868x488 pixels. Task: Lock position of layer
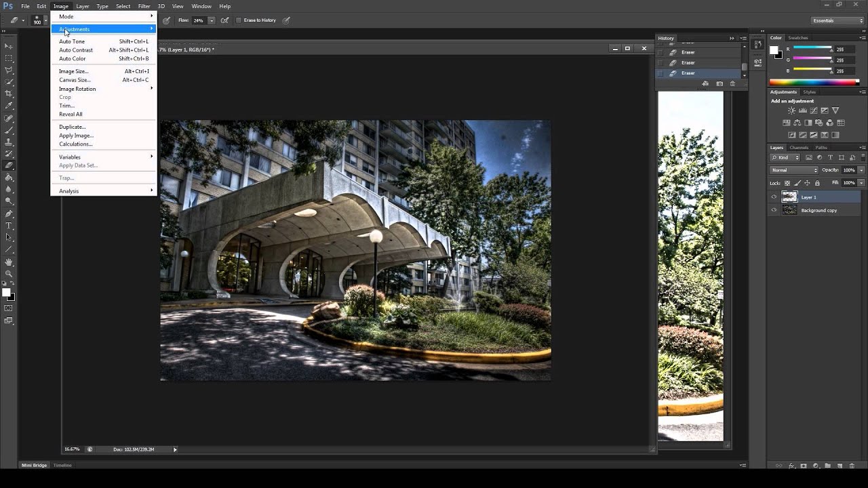807,183
